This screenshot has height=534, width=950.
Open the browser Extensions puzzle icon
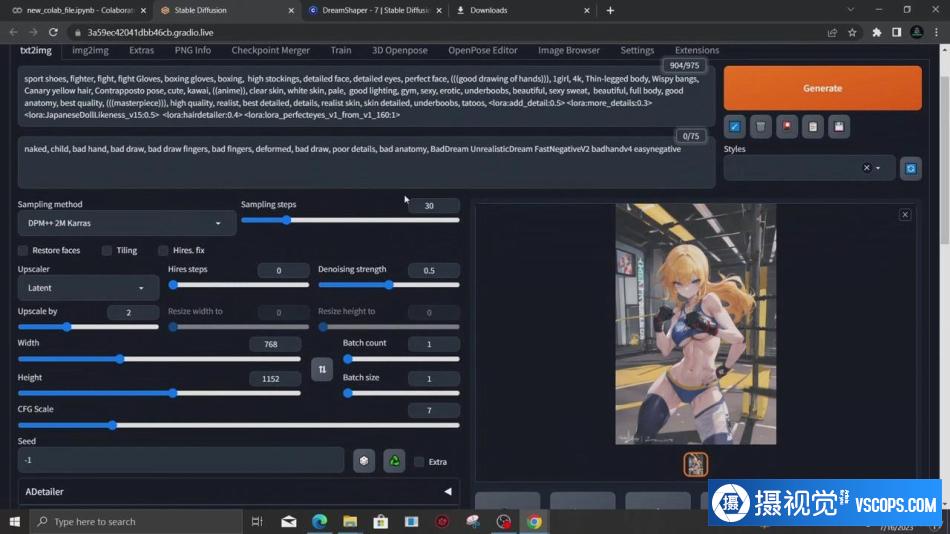tap(877, 32)
